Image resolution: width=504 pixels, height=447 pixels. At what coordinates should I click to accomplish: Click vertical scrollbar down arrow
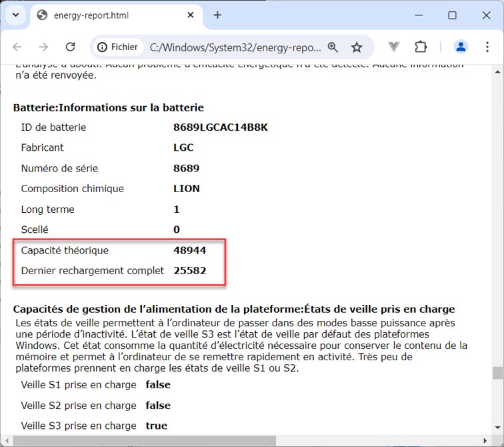click(497, 428)
